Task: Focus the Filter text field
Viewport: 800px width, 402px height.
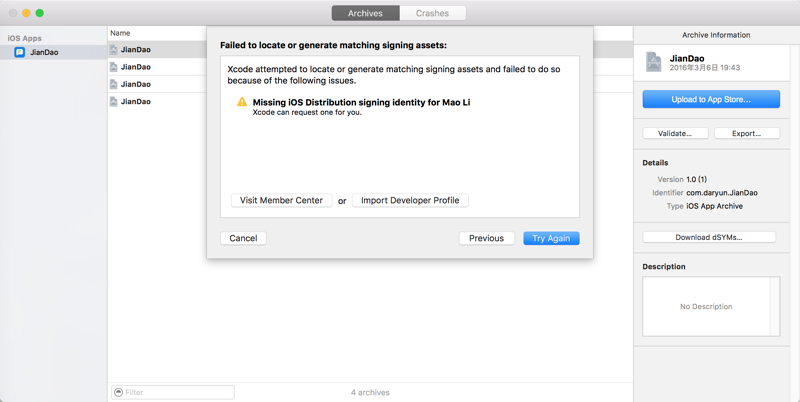Action: tap(178, 392)
